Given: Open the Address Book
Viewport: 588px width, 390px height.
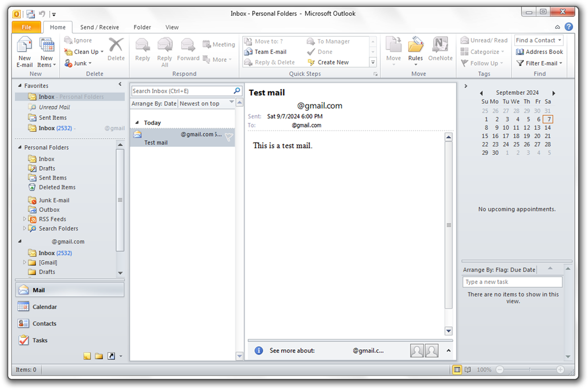Looking at the screenshot, I should [539, 52].
